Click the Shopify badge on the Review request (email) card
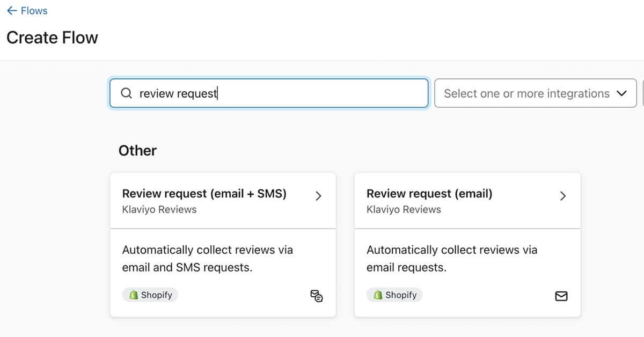The image size is (644, 337). pyautogui.click(x=394, y=295)
